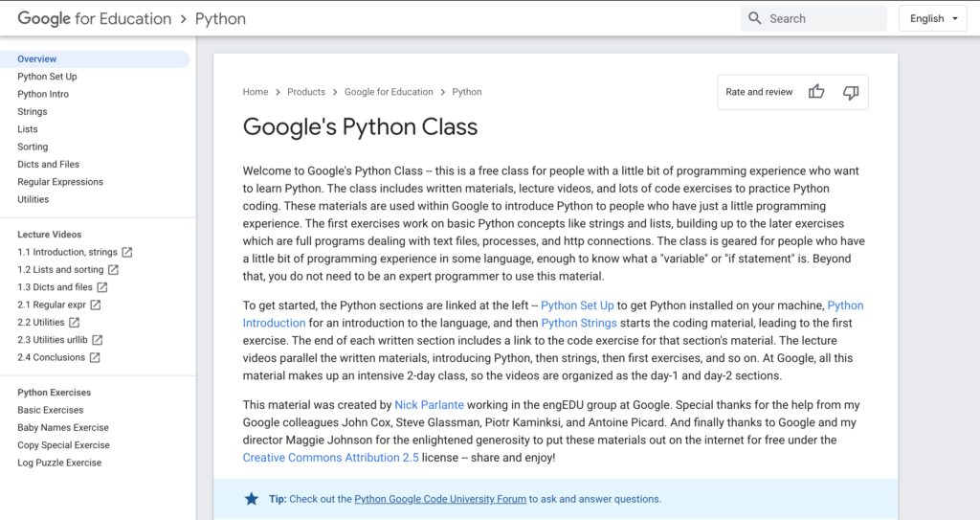Open Log Puzzle Exercise page
This screenshot has height=520, width=980.
pos(59,463)
